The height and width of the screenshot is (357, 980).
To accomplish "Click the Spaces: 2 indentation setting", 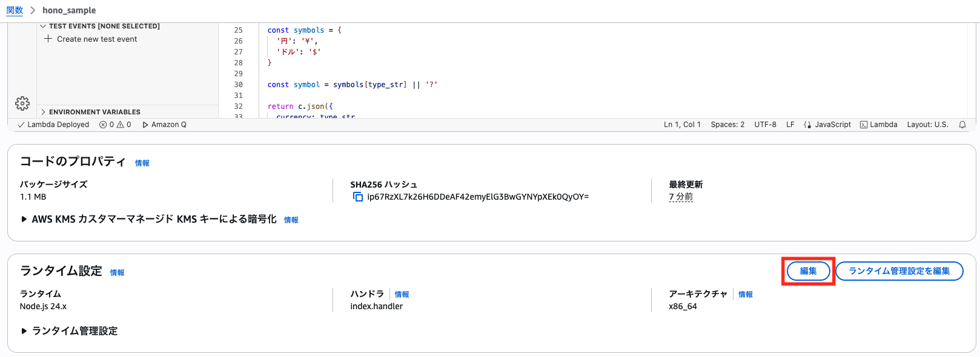I will 727,125.
